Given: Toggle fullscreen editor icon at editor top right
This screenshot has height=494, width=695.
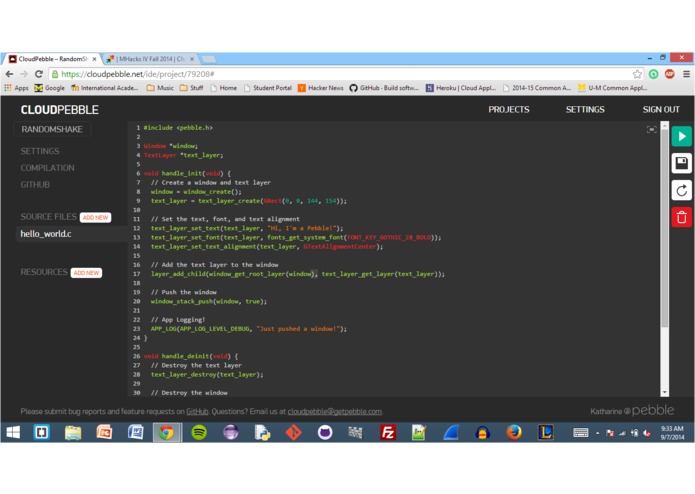Looking at the screenshot, I should coord(652,129).
